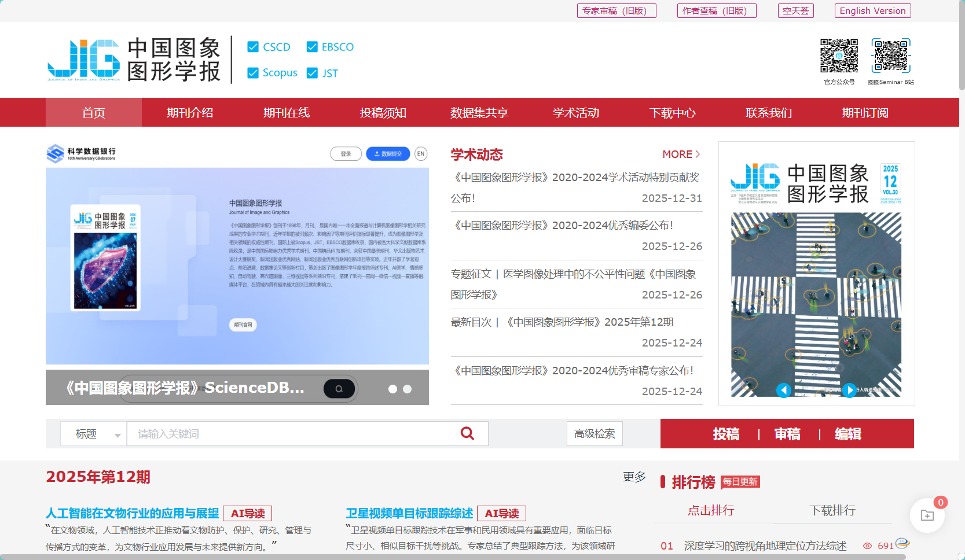Open the English Version page
The image size is (965, 560).
(872, 10)
